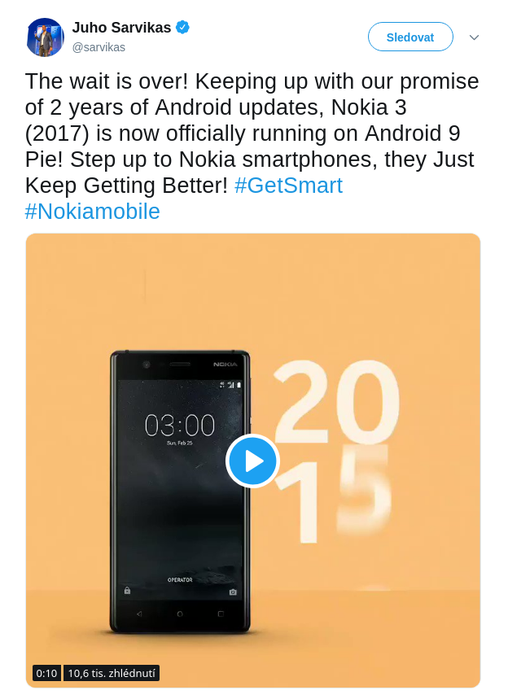Viewport: 508px width, 699px height.
Task: Open the #Nokiamobile hashtag
Action: point(92,211)
